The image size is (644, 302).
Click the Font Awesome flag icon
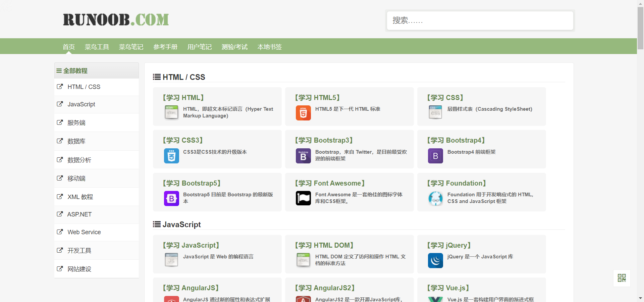[303, 198]
